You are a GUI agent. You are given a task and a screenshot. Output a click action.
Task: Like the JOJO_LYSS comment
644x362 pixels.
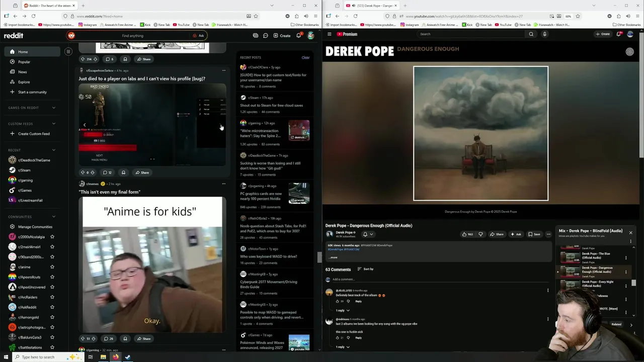337,301
